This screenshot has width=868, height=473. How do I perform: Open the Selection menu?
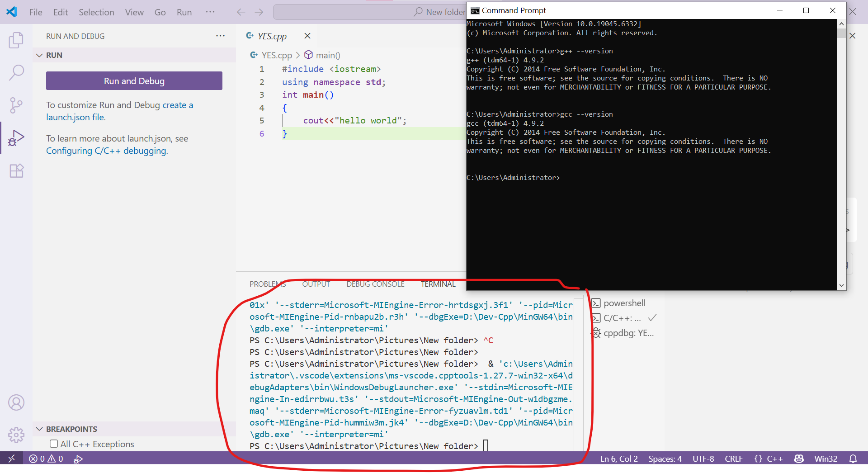(96, 12)
